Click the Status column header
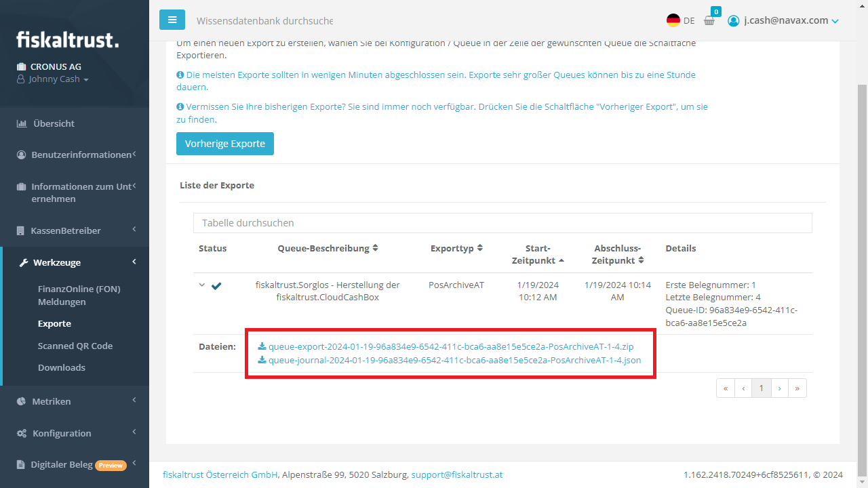Screen dimensions: 868x488 click(x=213, y=248)
